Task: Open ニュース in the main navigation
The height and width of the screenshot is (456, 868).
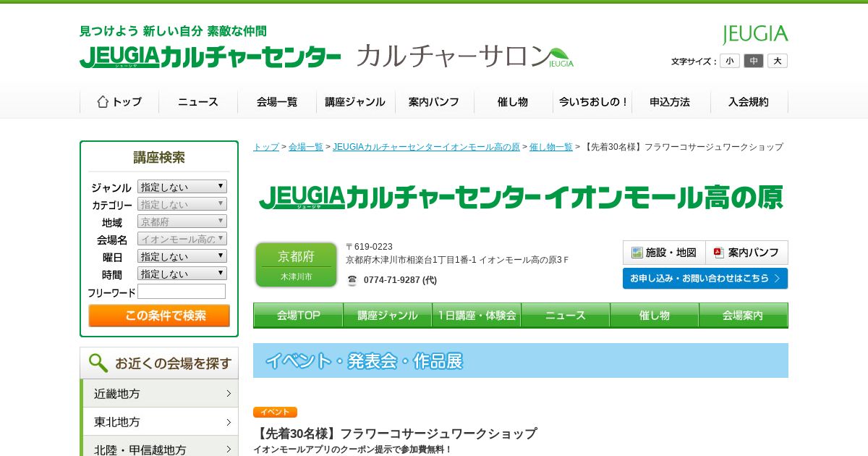Action: click(198, 102)
